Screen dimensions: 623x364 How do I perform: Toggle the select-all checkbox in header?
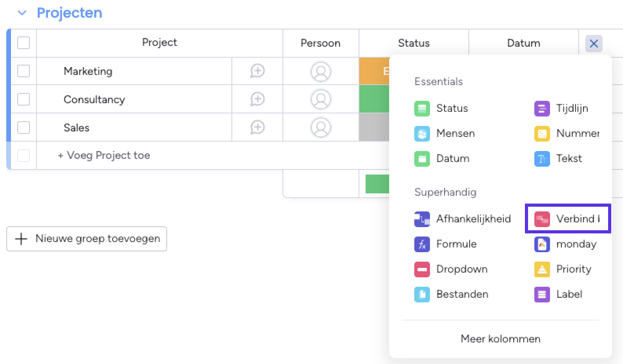point(24,43)
